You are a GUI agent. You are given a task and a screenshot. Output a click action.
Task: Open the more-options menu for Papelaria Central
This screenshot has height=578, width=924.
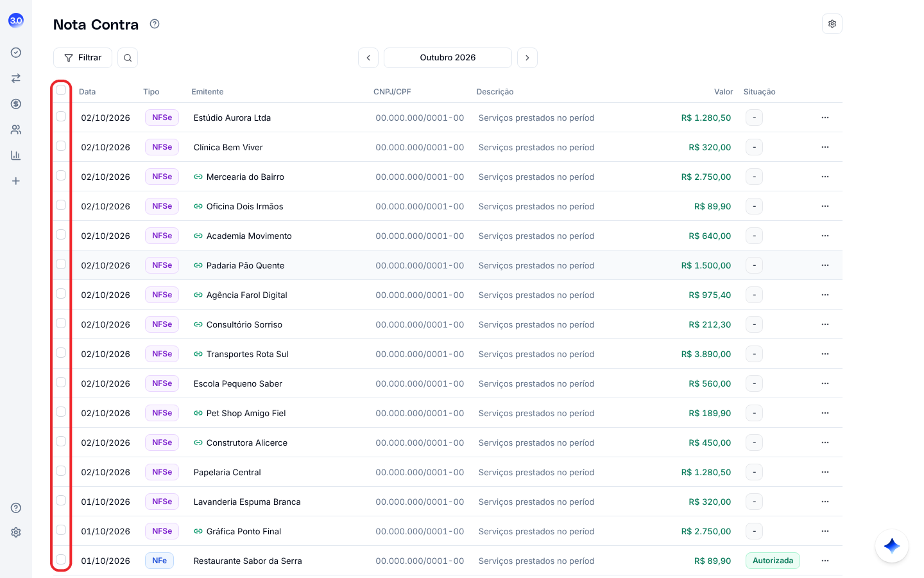pyautogui.click(x=825, y=472)
